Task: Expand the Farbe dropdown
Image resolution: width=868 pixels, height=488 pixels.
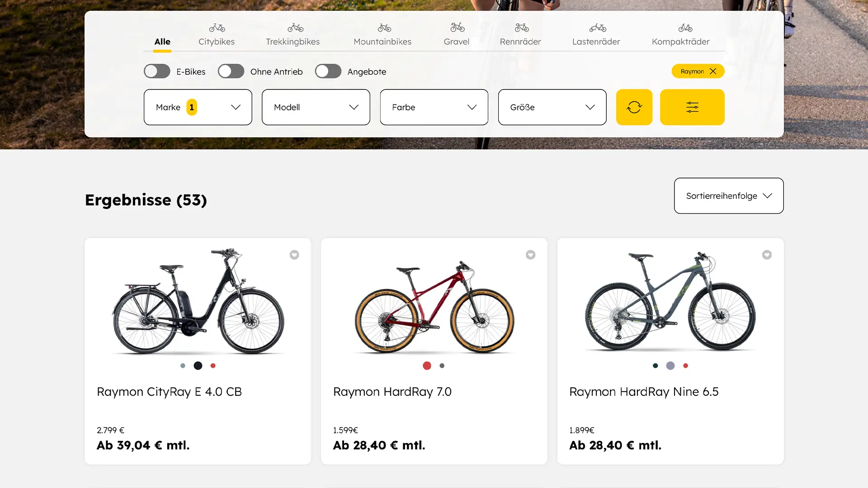Action: 434,107
